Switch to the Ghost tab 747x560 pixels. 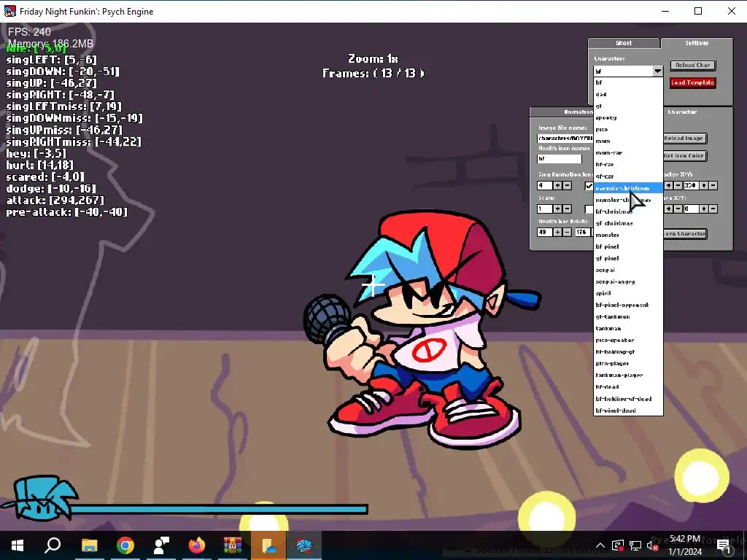(624, 43)
